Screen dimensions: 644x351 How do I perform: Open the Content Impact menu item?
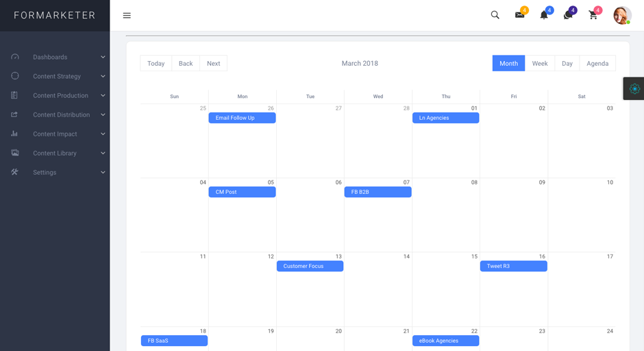55,134
